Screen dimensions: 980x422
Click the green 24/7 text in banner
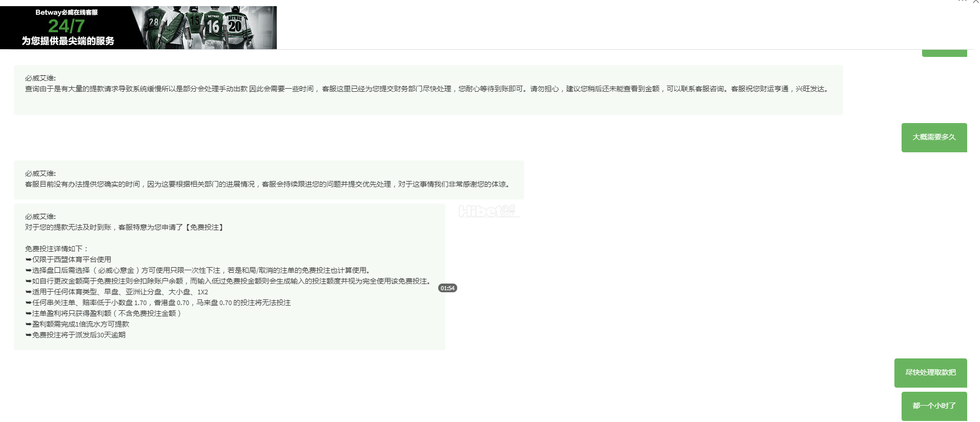click(x=66, y=26)
